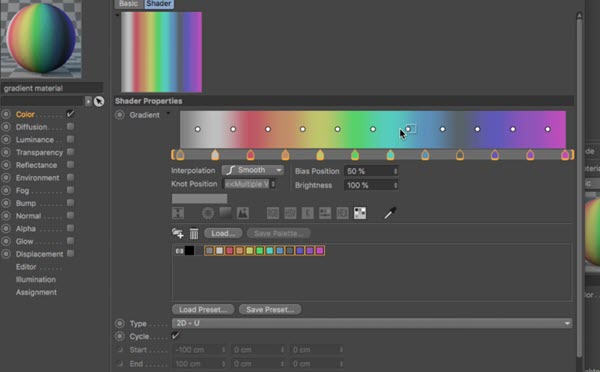Pick the yellow palette swatch

[249, 251]
